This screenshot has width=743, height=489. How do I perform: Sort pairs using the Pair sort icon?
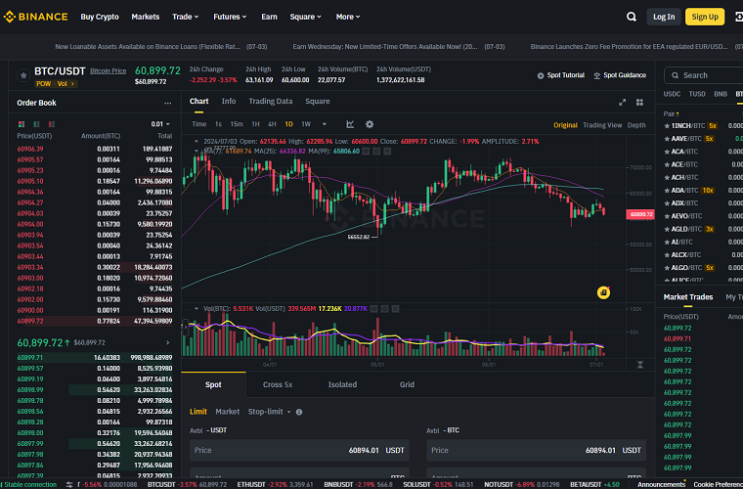tap(678, 114)
